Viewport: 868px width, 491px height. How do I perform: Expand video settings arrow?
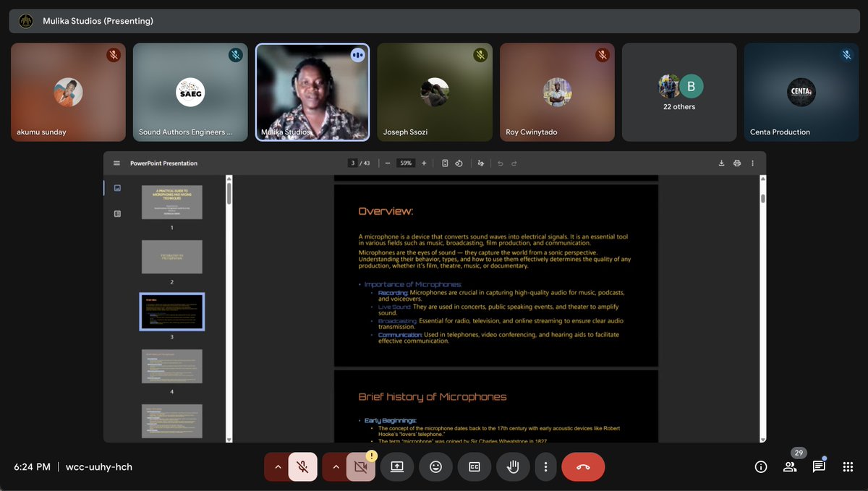coord(335,467)
